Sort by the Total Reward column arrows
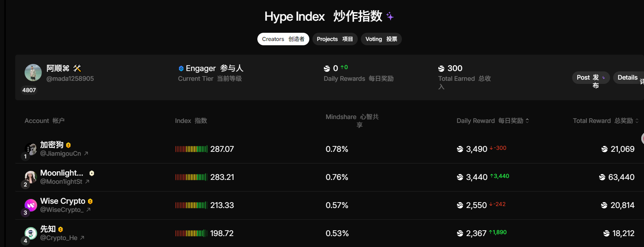Screen dimensions: 644x247 [x=637, y=121]
